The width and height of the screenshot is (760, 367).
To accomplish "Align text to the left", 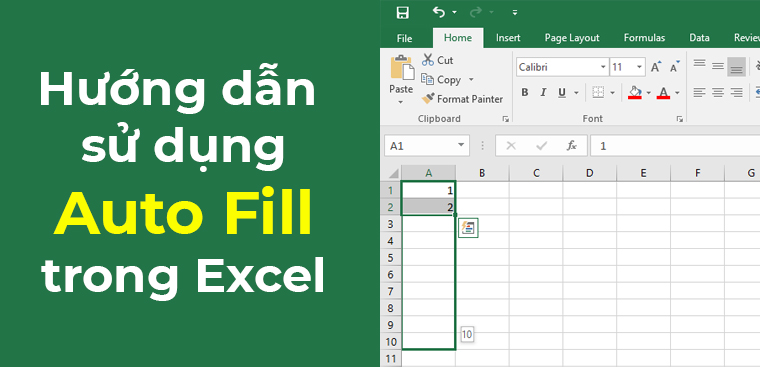I will pos(699,92).
